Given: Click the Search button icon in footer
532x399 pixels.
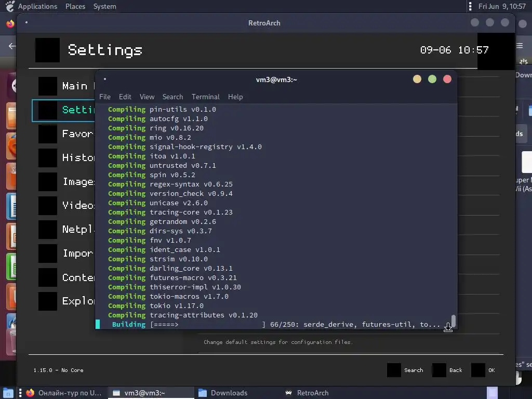Looking at the screenshot, I should click(x=394, y=370).
